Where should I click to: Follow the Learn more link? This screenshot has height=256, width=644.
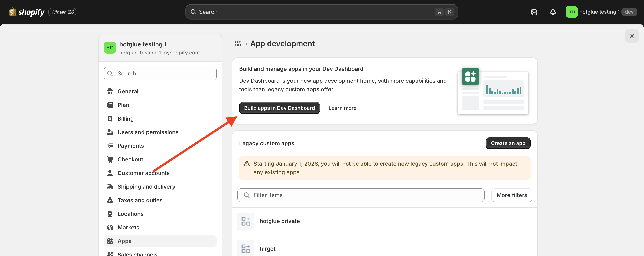(342, 108)
